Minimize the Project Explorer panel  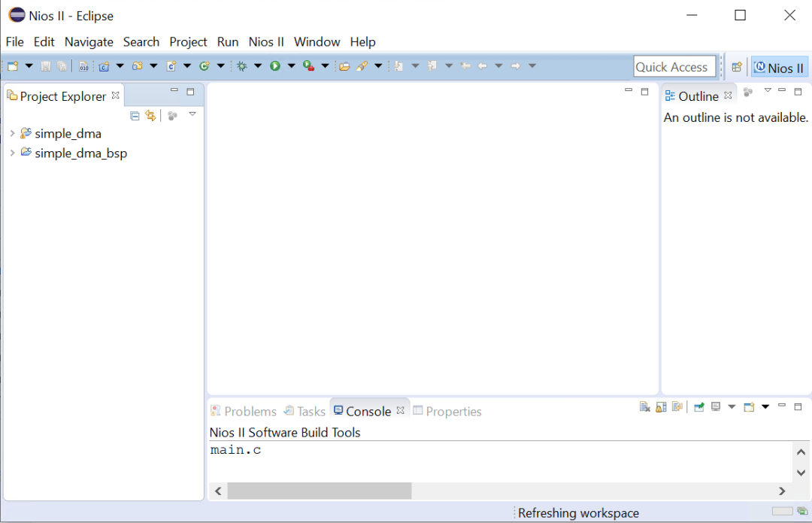[174, 90]
